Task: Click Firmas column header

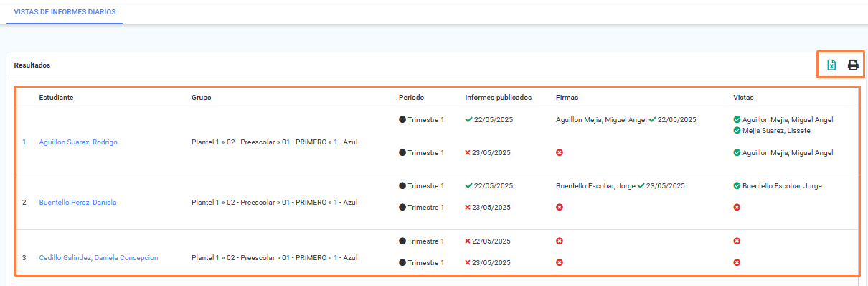Action: (567, 97)
